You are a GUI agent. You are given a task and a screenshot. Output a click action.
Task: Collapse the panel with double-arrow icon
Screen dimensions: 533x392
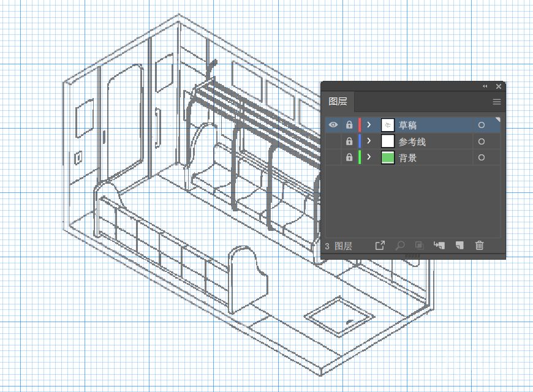click(485, 86)
